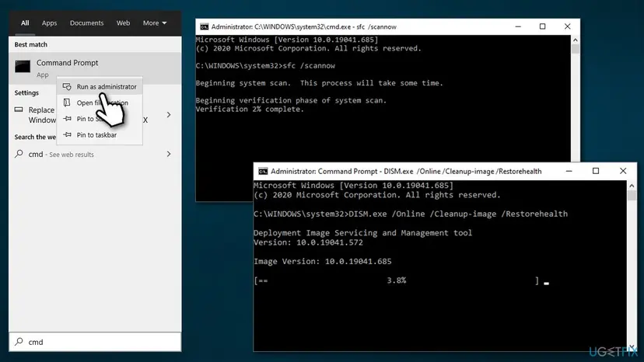Expand the cmd See web results arrow
Viewport: 644px width, 362px height.
coord(169,154)
